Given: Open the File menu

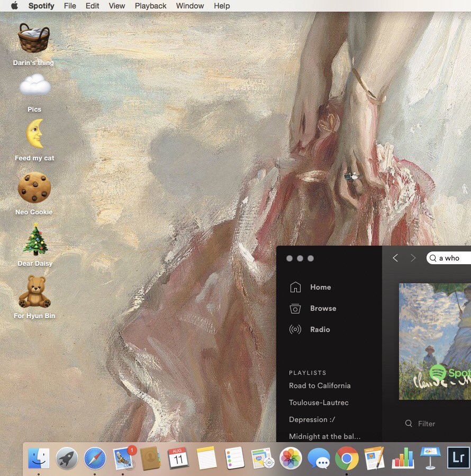Looking at the screenshot, I should click(x=70, y=6).
